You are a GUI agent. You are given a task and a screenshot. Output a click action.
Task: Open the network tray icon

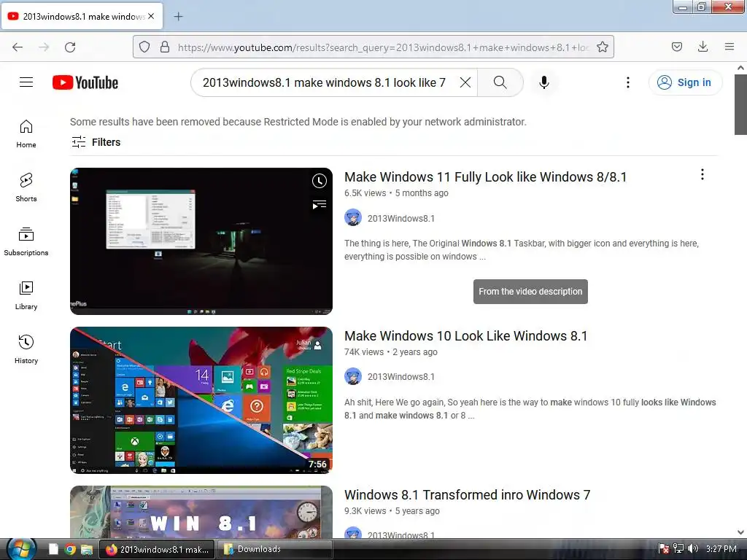pos(678,549)
